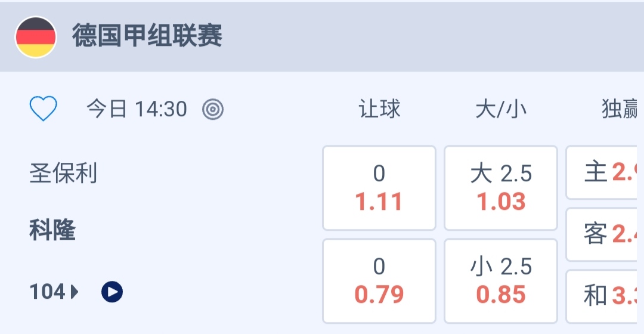Screen dimensions: 644x334
Task: Favorite the match with the heart icon
Action: point(44,109)
